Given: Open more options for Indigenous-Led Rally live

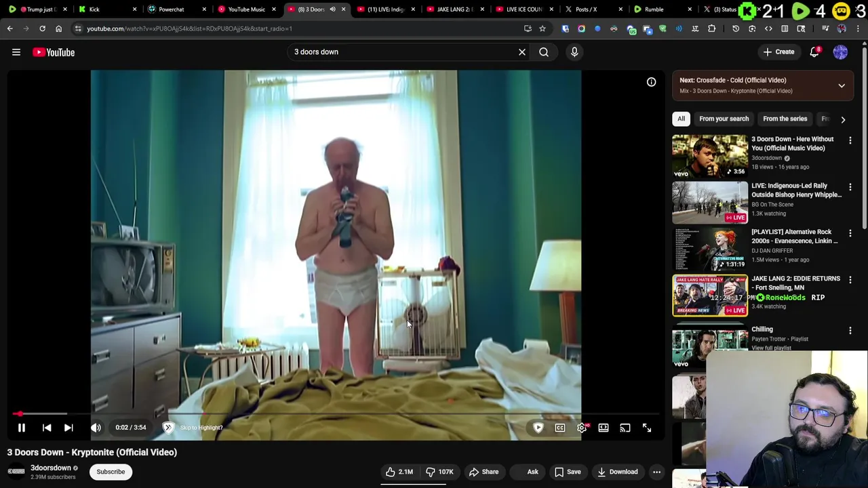Looking at the screenshot, I should pyautogui.click(x=850, y=186).
